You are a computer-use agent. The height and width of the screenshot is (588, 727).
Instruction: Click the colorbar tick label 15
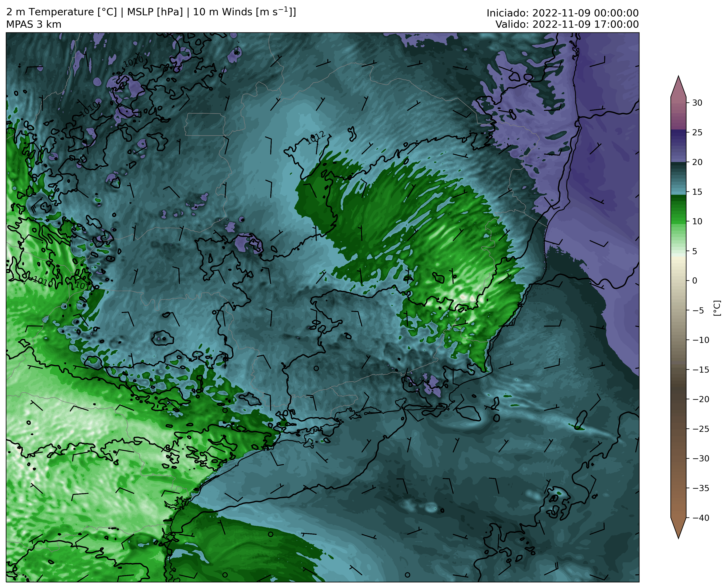pyautogui.click(x=697, y=192)
